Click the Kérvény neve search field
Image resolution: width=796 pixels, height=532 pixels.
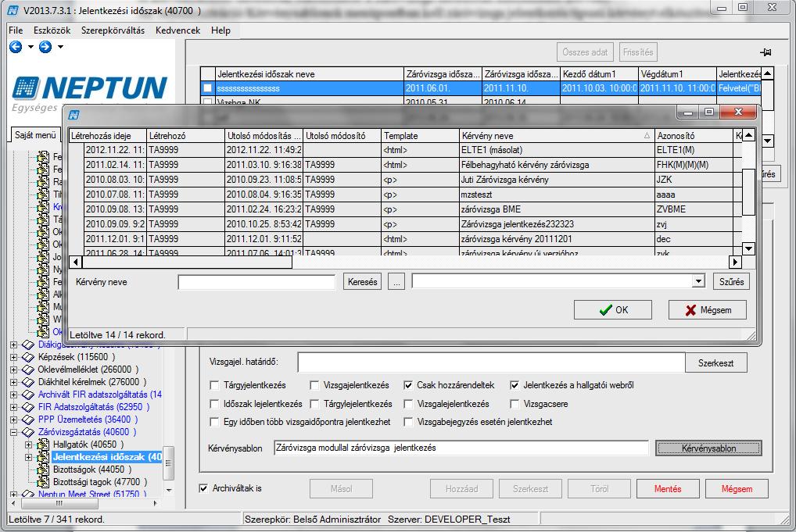[257, 282]
